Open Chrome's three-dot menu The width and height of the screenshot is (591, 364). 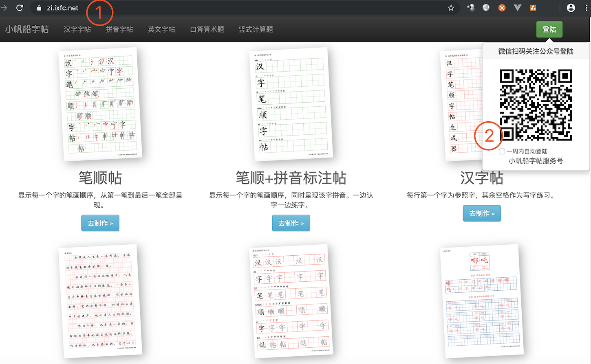tap(587, 8)
